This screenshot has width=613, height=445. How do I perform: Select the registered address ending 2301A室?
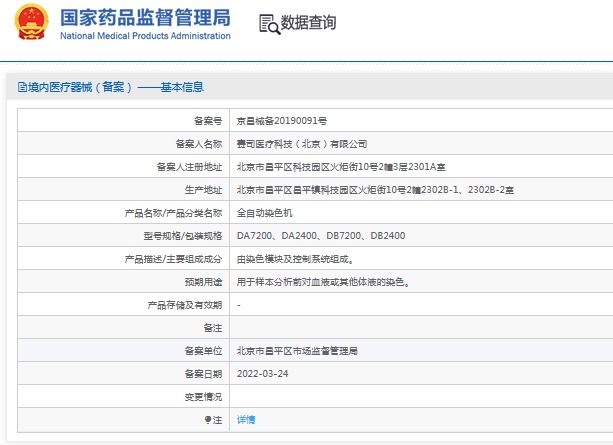point(341,167)
